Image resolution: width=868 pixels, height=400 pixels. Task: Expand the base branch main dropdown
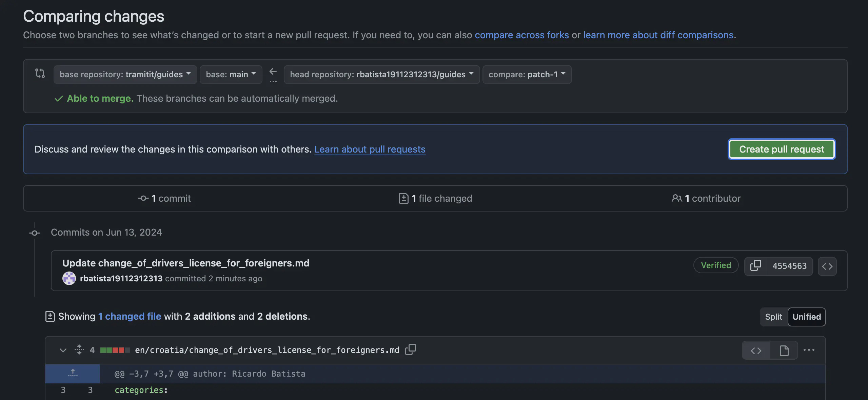[x=230, y=74]
